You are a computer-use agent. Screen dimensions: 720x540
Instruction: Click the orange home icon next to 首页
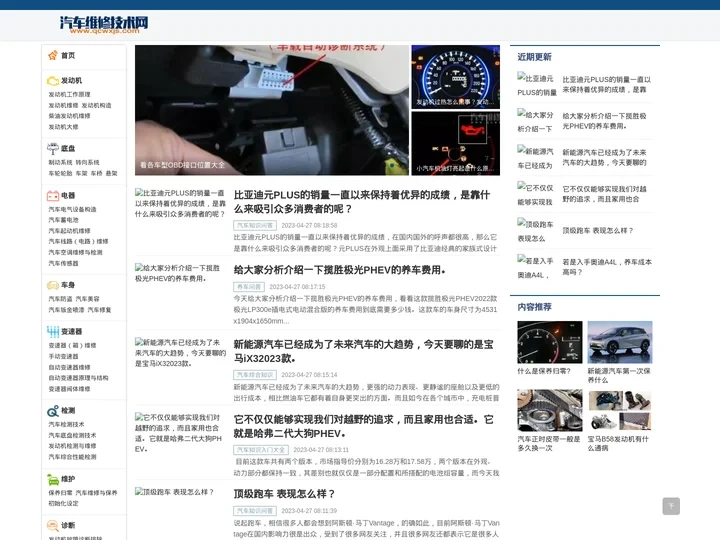click(x=53, y=56)
